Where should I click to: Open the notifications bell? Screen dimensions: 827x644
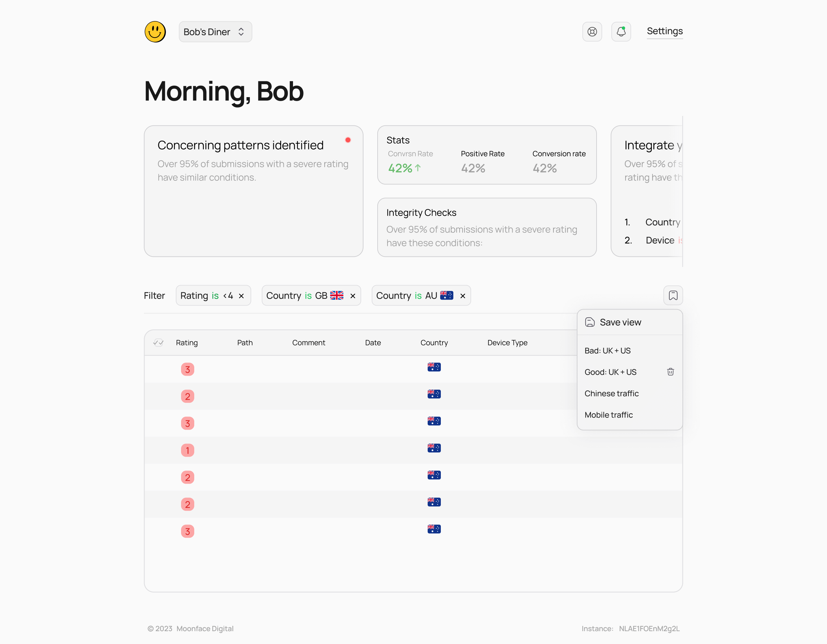pyautogui.click(x=621, y=32)
